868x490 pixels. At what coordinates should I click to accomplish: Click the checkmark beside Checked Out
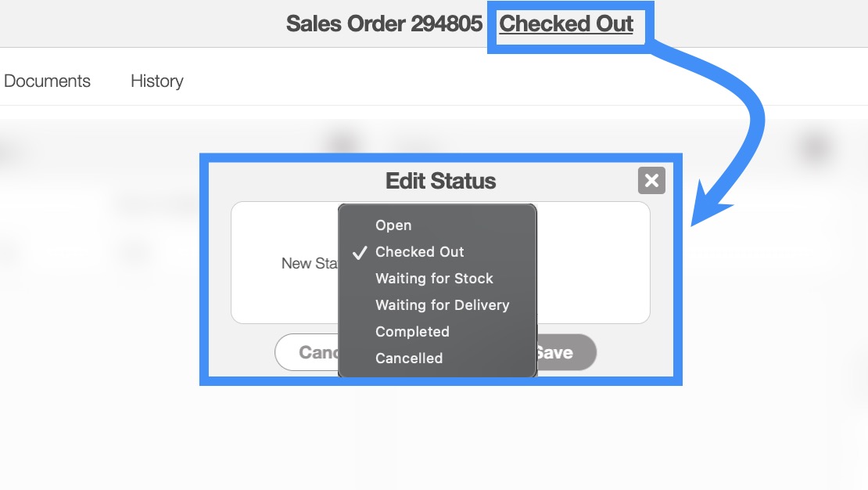(360, 252)
